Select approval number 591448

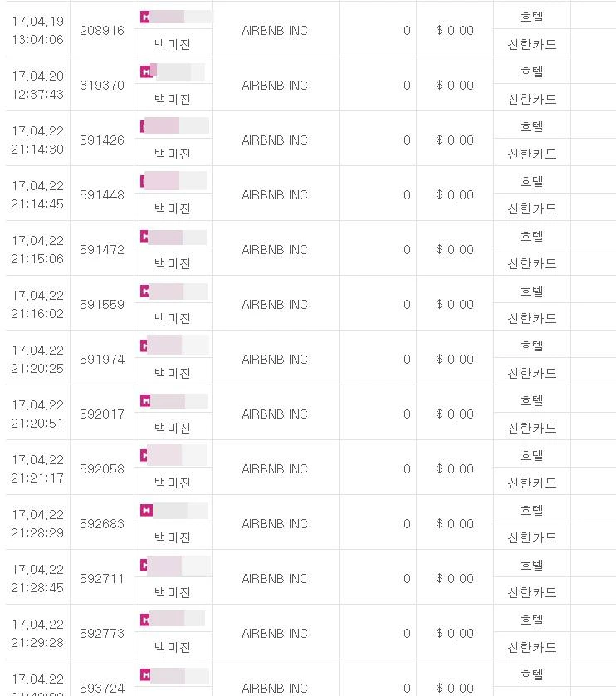101,195
